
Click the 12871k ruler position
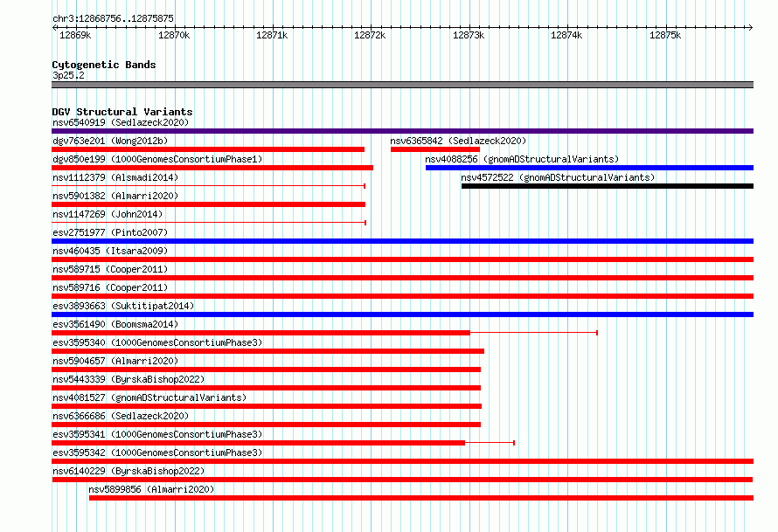[272, 35]
